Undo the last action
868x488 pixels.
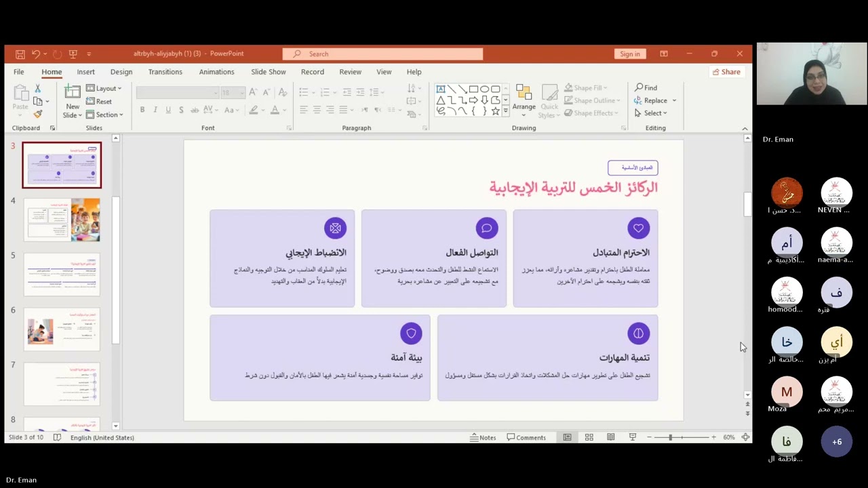click(x=35, y=54)
